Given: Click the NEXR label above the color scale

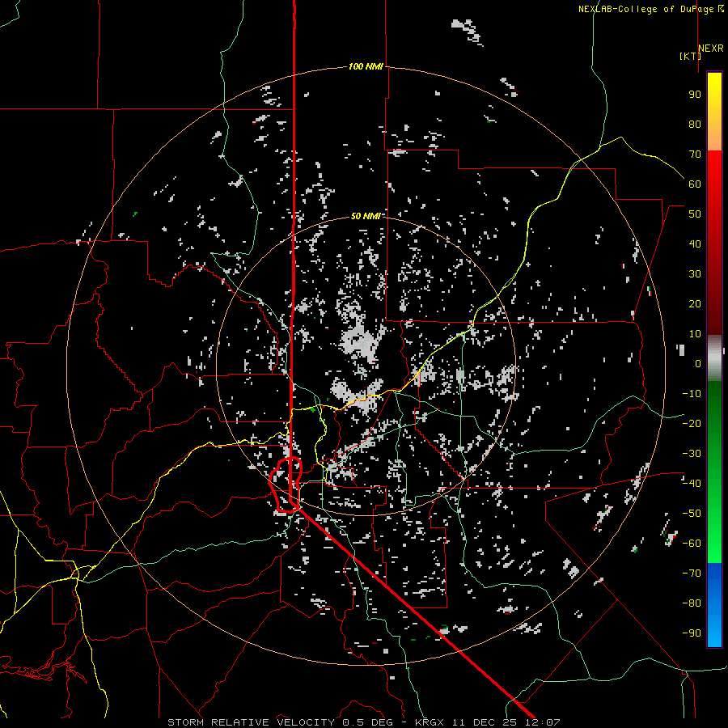Looking at the screenshot, I should pyautogui.click(x=710, y=48).
